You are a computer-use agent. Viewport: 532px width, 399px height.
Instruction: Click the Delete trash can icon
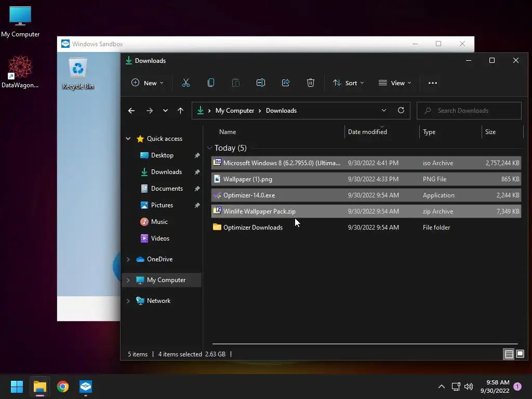click(311, 83)
